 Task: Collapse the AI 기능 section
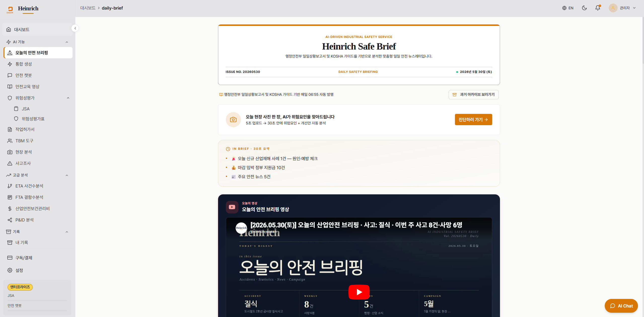coord(67,42)
